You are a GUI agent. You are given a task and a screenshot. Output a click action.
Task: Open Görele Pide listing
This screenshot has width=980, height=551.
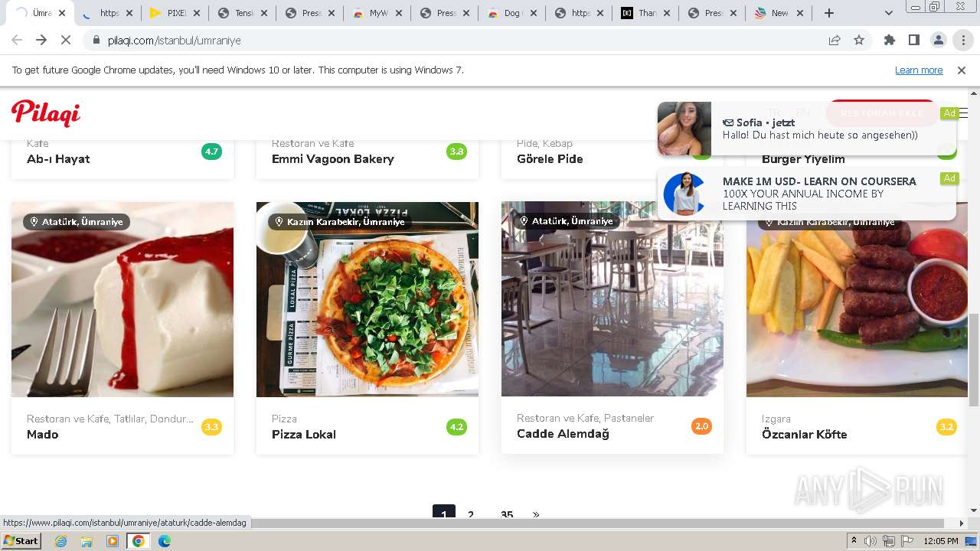coord(550,159)
